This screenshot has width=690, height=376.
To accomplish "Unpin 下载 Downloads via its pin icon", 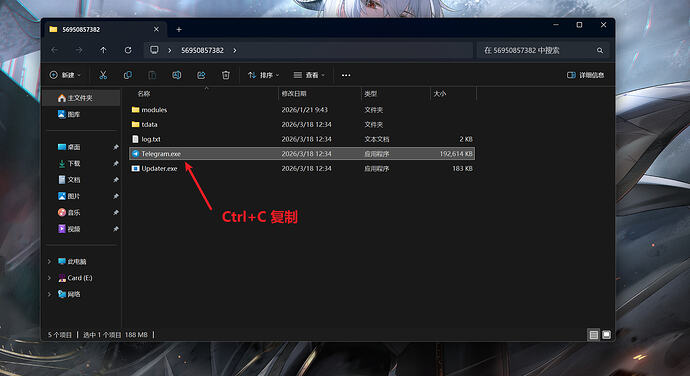I will (x=116, y=163).
